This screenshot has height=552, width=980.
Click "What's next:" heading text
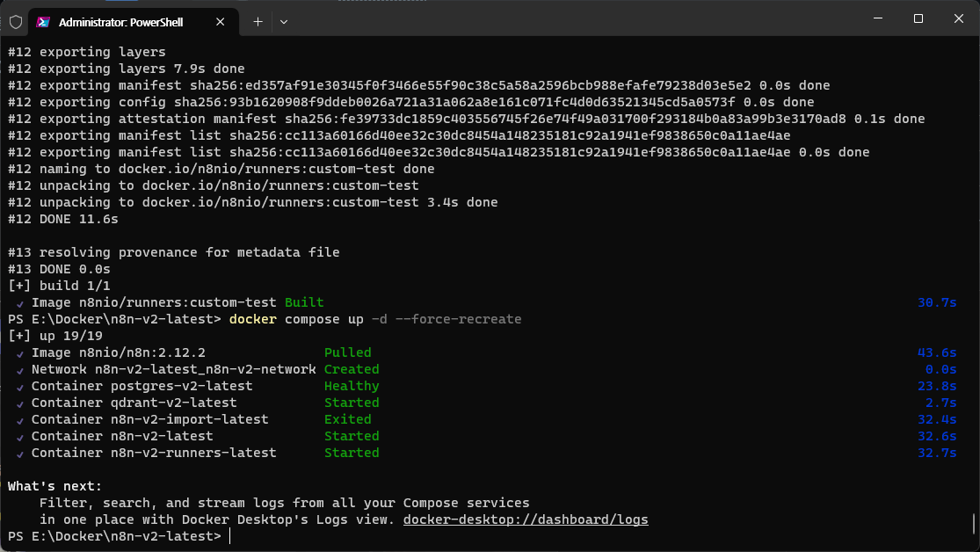click(x=54, y=486)
